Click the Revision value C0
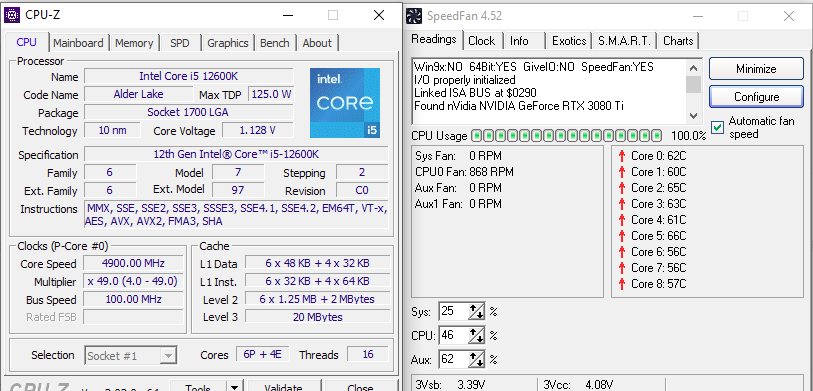This screenshot has width=813, height=391. coord(362,190)
